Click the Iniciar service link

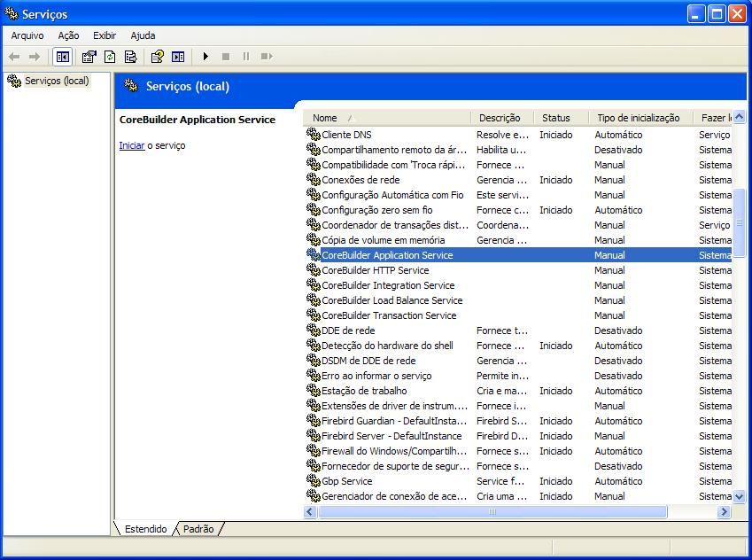131,145
